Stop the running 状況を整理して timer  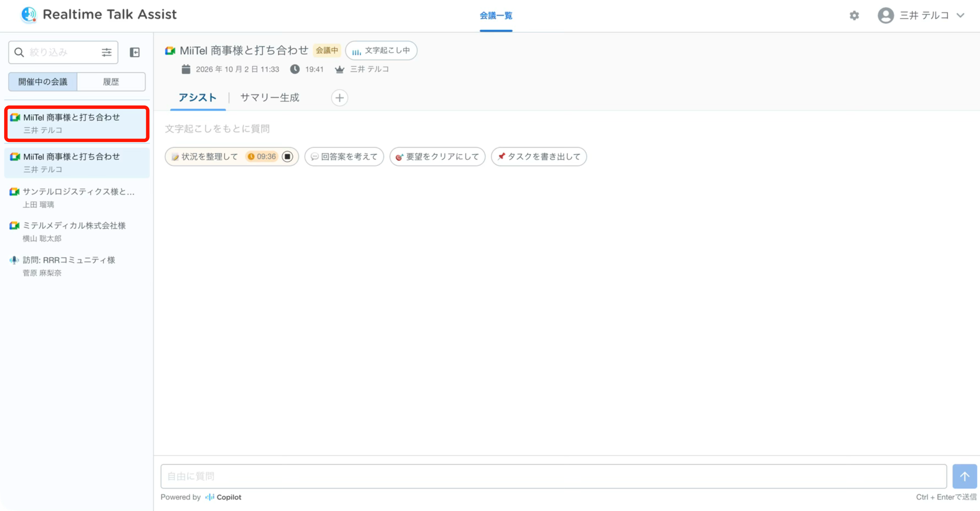pos(288,157)
